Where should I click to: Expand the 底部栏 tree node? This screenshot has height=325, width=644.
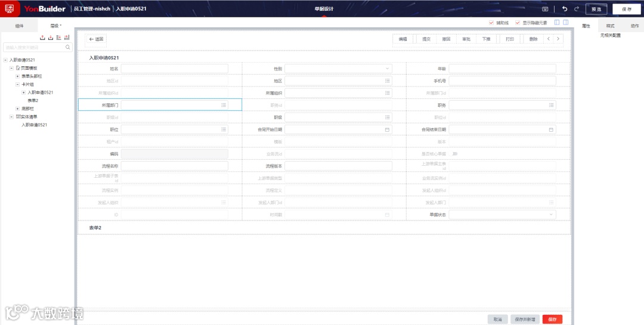coord(17,109)
